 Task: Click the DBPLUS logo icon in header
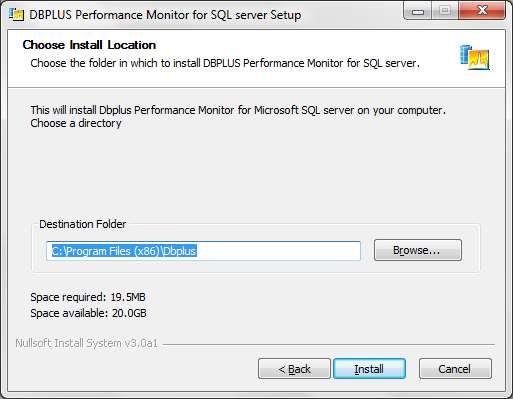coord(475,57)
